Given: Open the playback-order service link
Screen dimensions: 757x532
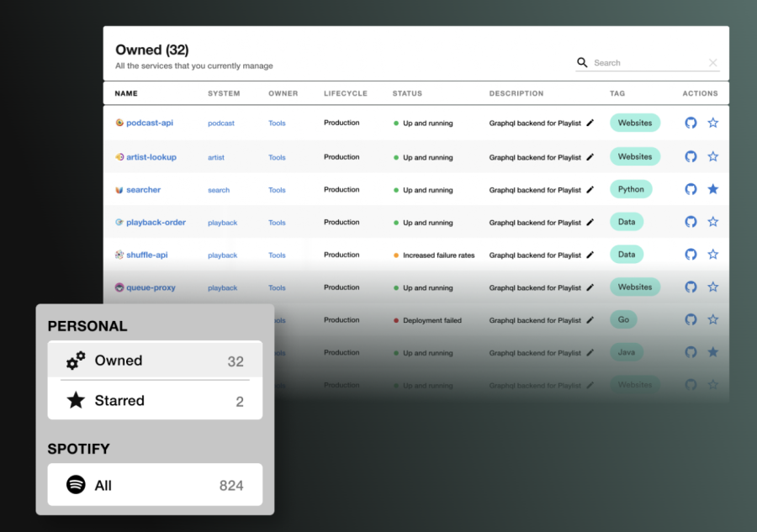Looking at the screenshot, I should pyautogui.click(x=156, y=223).
